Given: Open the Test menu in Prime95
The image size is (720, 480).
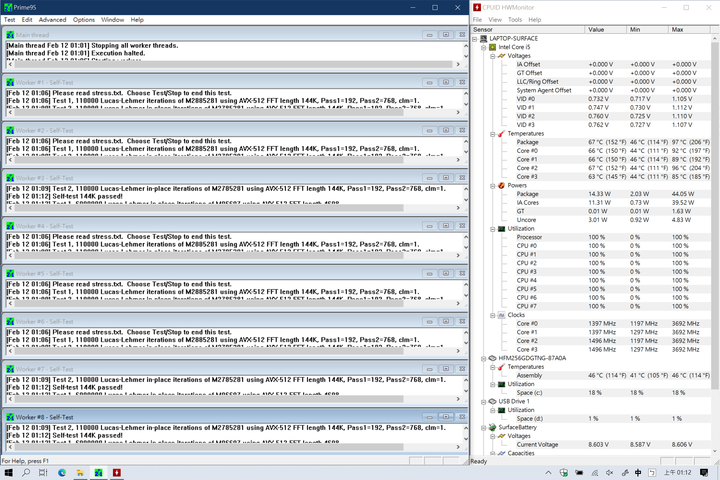Looking at the screenshot, I should 9,20.
